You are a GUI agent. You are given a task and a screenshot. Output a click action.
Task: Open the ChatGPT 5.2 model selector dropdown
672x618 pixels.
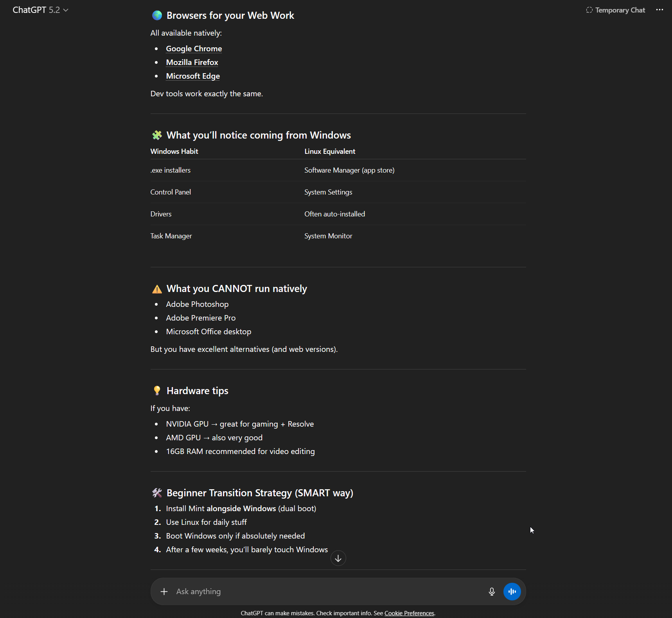[40, 10]
